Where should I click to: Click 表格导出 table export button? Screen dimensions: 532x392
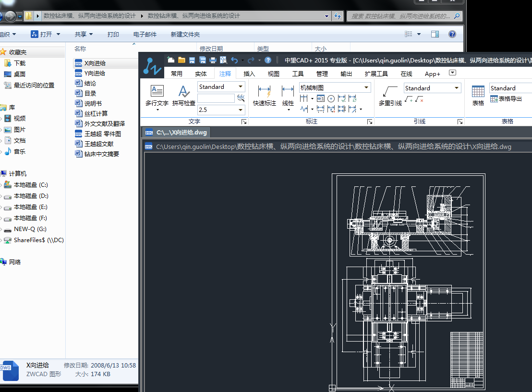tap(506, 99)
